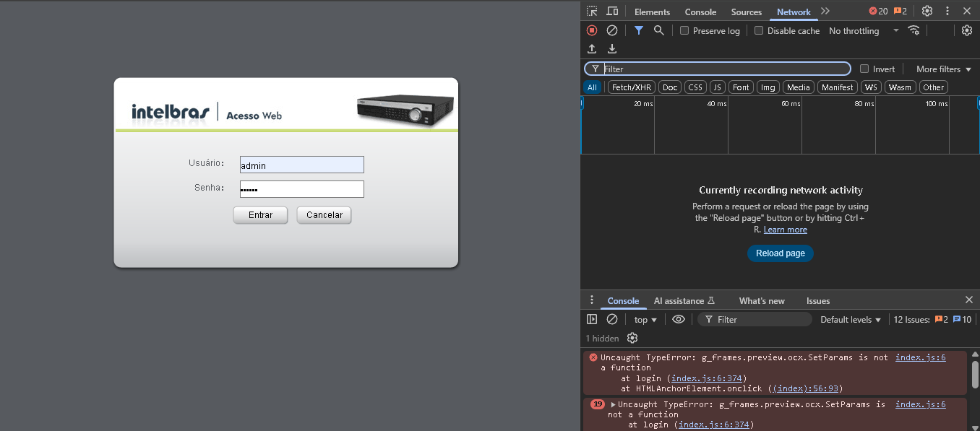Screen dimensions: 980x431
Task: Open the 10 info issues badge
Action: pyautogui.click(x=963, y=320)
